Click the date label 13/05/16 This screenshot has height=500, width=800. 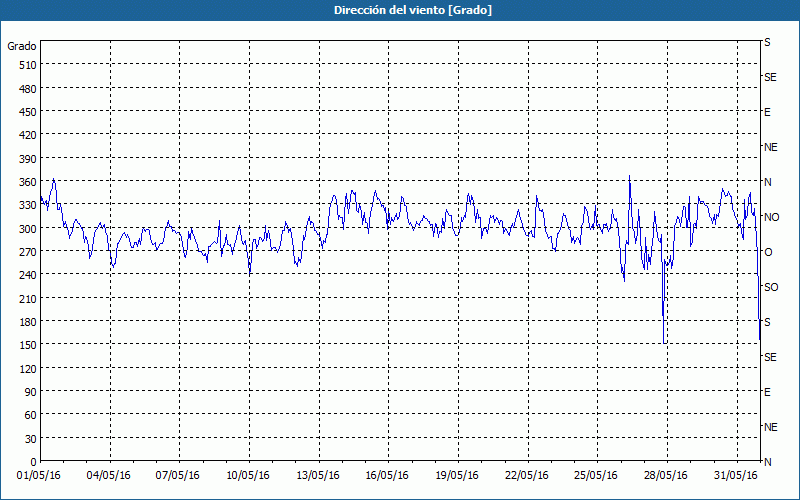coord(318,476)
